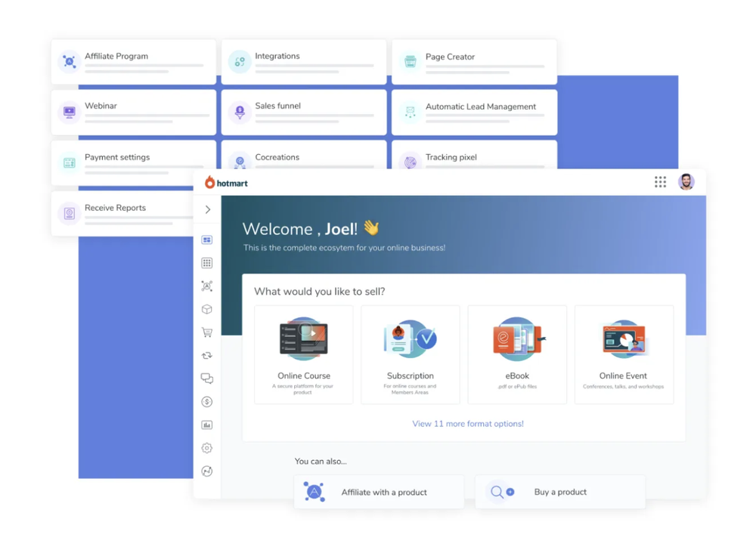Click the Automatic Lead Management title

(x=481, y=107)
